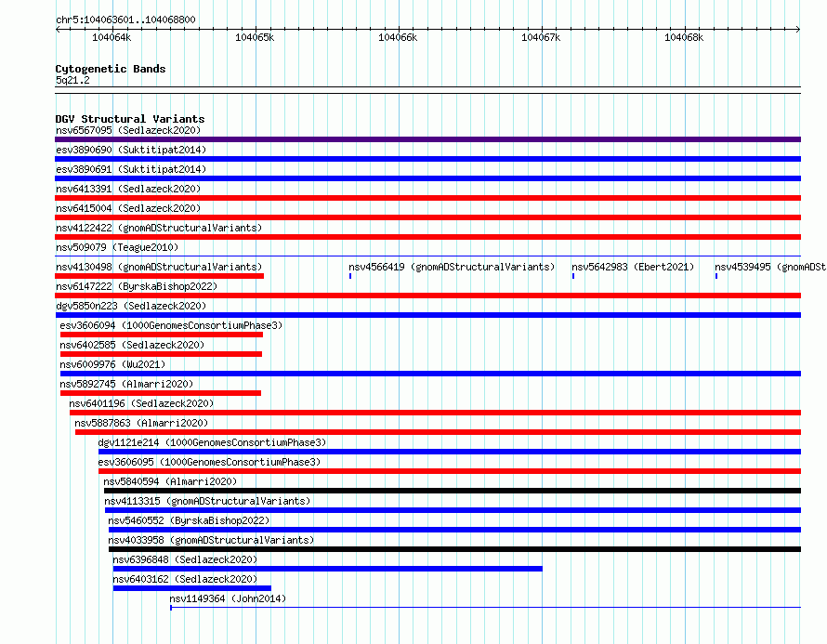Open nsv4130498 gnomAD variant label
The width and height of the screenshot is (827, 644).
point(159,267)
